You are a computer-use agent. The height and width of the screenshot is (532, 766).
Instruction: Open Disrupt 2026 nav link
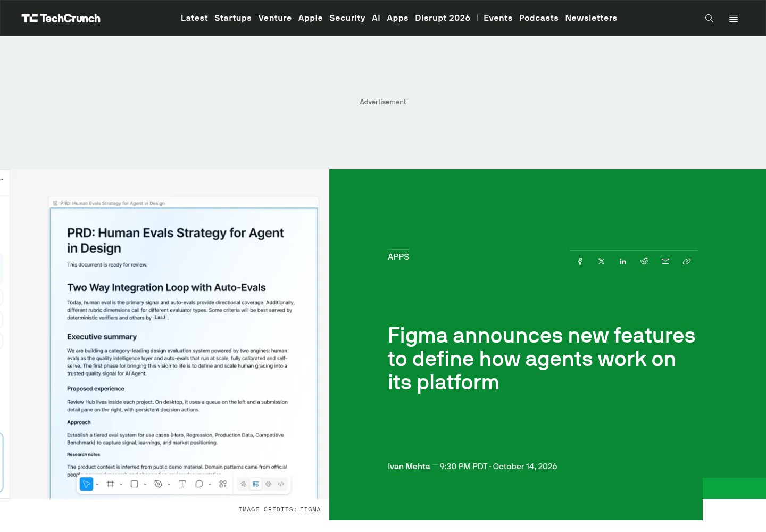coord(443,18)
